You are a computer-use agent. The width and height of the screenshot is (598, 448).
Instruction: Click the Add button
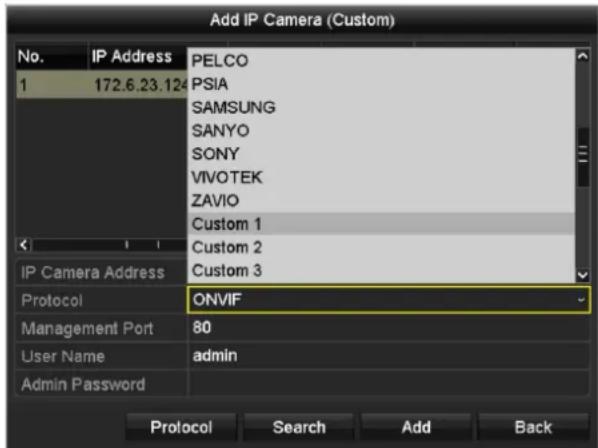click(x=416, y=427)
